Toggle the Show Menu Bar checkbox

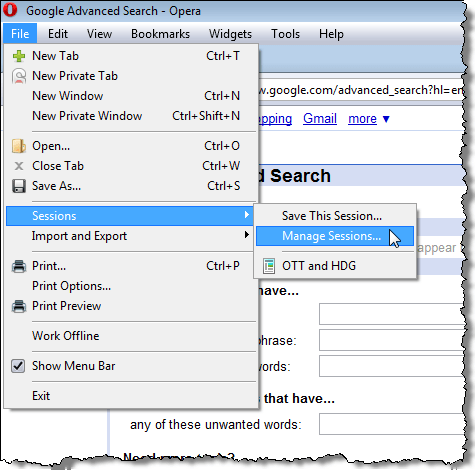[x=18, y=366]
